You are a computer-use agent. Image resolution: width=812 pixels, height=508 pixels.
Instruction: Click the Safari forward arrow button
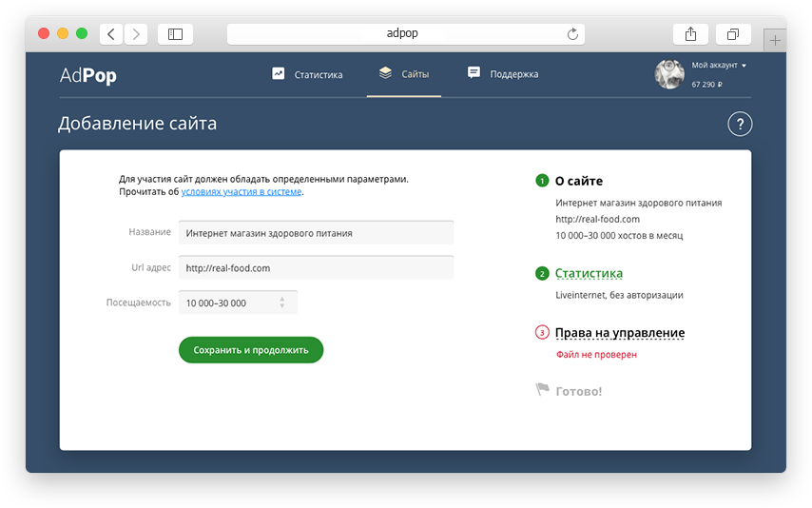tap(136, 34)
